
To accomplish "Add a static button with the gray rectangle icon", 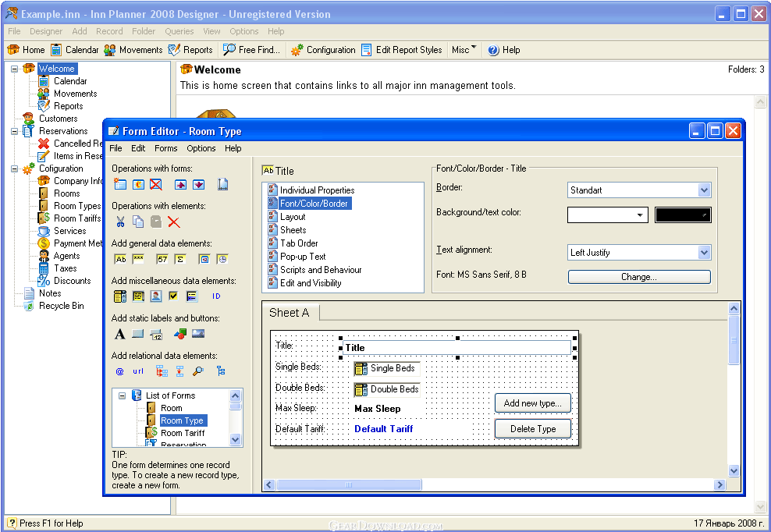I will coord(137,334).
